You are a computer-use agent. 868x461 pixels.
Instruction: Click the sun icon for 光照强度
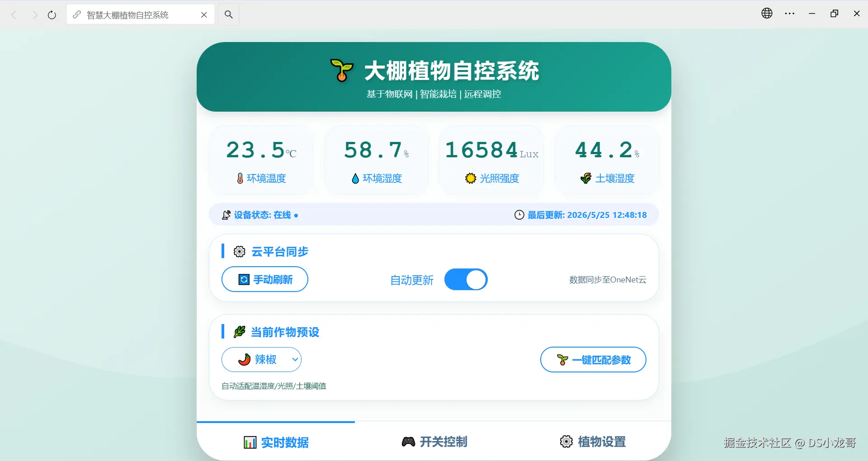[471, 179]
